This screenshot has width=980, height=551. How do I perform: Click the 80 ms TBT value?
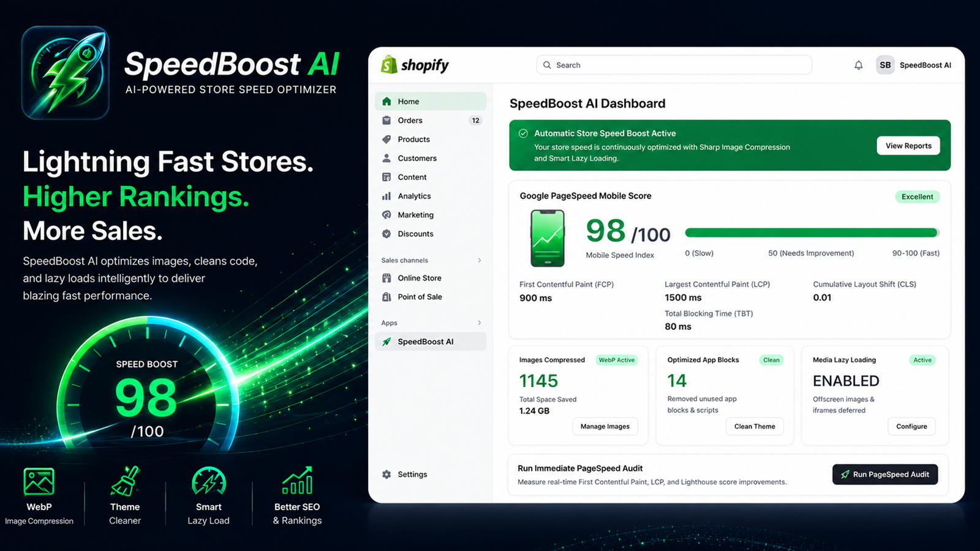pyautogui.click(x=678, y=327)
